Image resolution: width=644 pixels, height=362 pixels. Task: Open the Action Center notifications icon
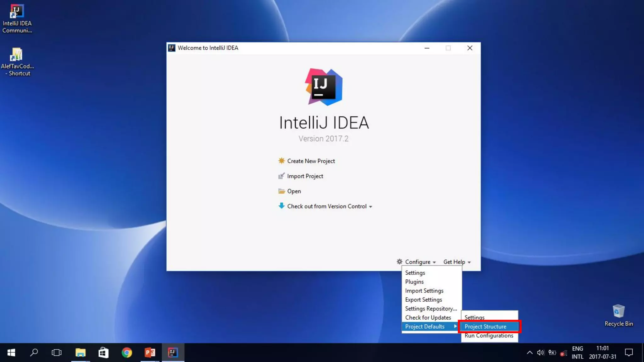click(x=629, y=353)
